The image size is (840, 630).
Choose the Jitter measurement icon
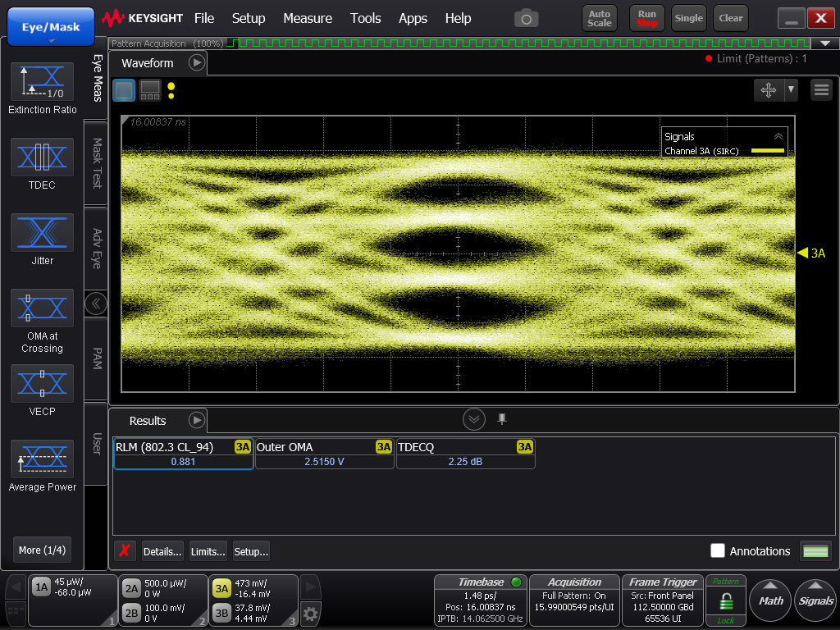(x=42, y=232)
